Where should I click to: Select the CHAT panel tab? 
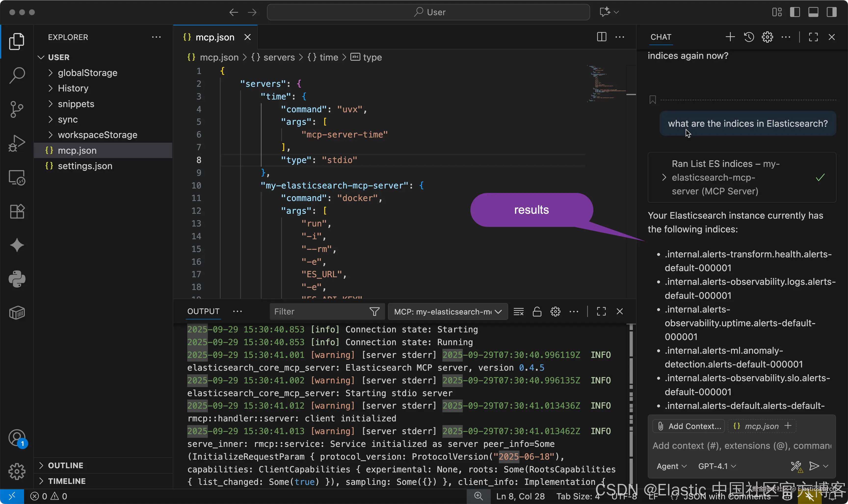click(661, 37)
